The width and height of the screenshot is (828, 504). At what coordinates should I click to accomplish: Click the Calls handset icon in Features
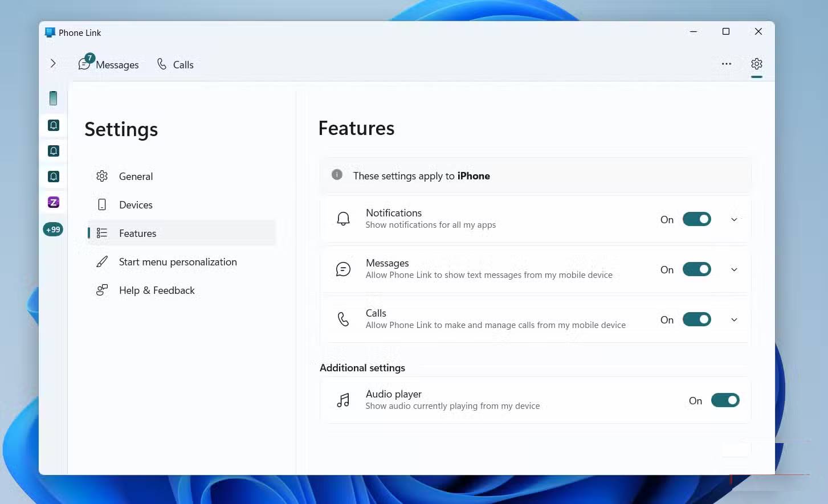(x=343, y=319)
